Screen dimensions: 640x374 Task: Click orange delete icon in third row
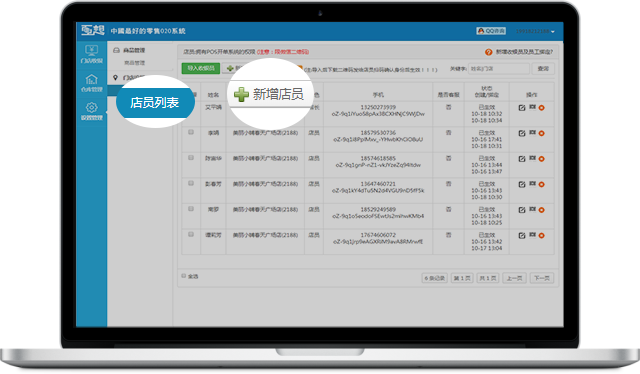[542, 159]
